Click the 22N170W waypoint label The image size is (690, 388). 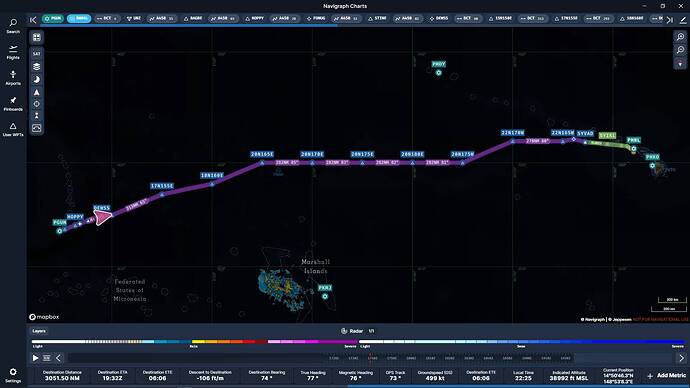tap(513, 133)
